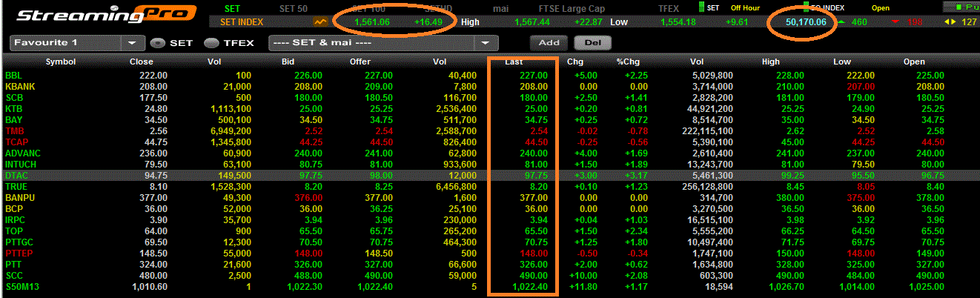This screenshot has height=298, width=980.
Task: Click the yellow unchanged arrows beside 127
Action: (x=950, y=22)
